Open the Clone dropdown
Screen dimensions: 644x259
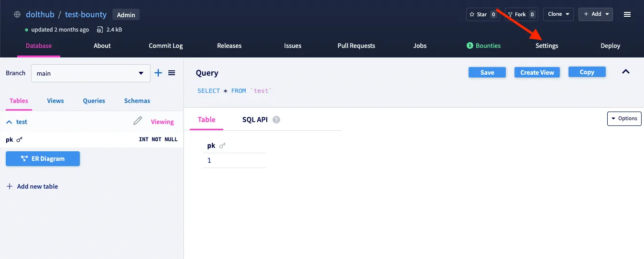click(557, 14)
